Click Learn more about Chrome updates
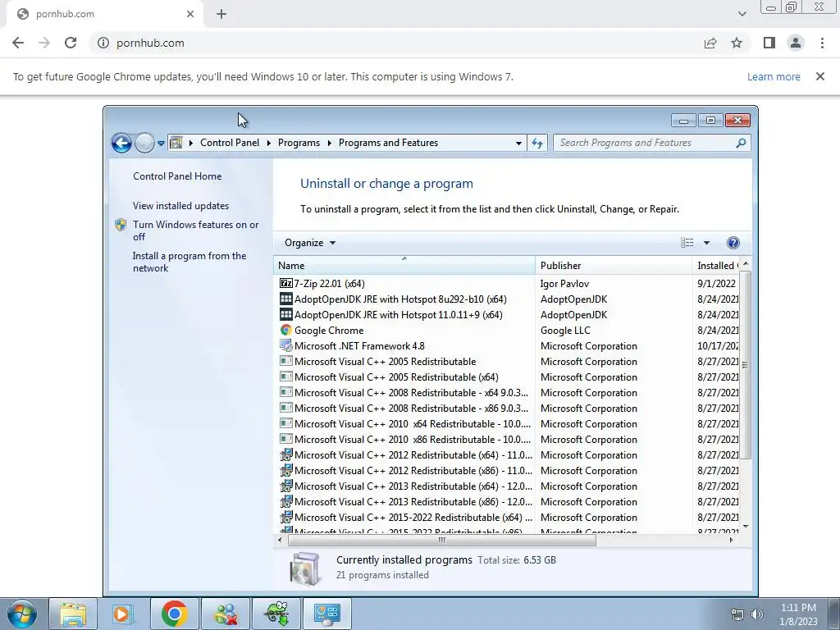Image resolution: width=840 pixels, height=630 pixels. pos(774,76)
